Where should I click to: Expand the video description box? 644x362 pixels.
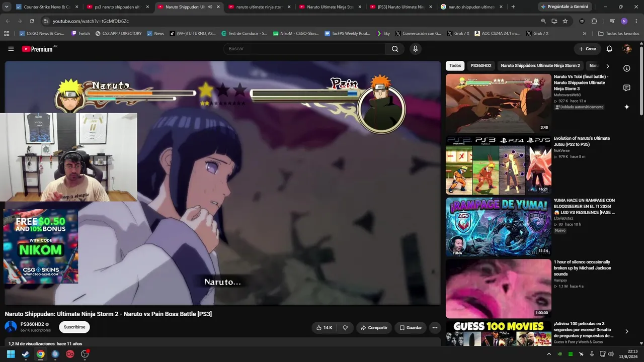(x=223, y=343)
